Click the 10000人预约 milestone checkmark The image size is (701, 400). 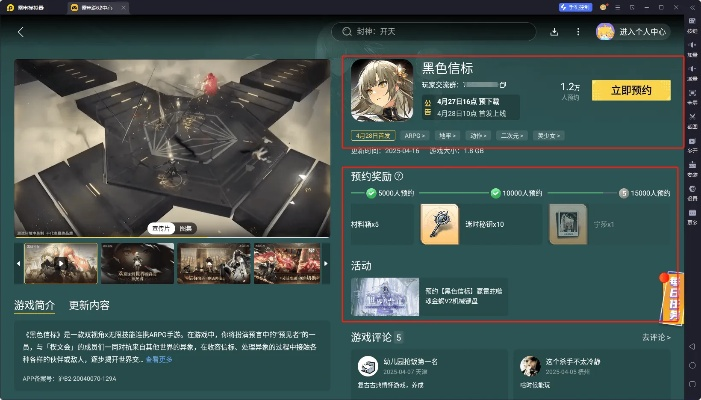click(x=495, y=193)
